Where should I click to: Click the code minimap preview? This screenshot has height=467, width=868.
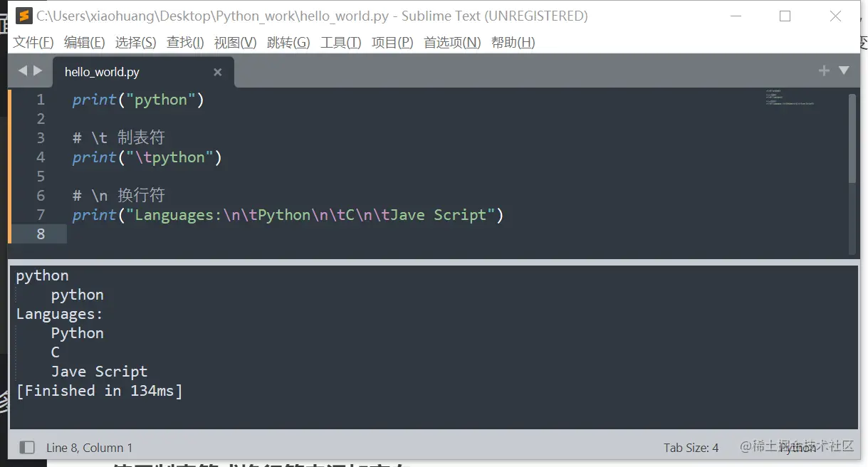tap(790, 98)
